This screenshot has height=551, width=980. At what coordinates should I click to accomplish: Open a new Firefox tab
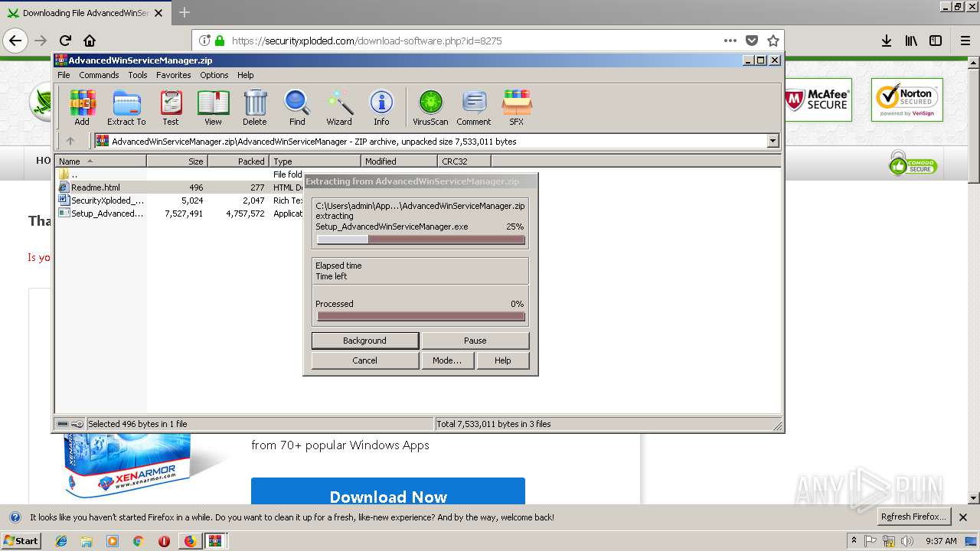tap(185, 12)
